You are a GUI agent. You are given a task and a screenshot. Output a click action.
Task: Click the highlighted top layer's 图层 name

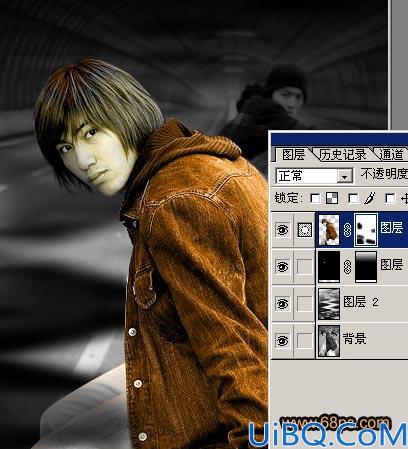click(391, 228)
